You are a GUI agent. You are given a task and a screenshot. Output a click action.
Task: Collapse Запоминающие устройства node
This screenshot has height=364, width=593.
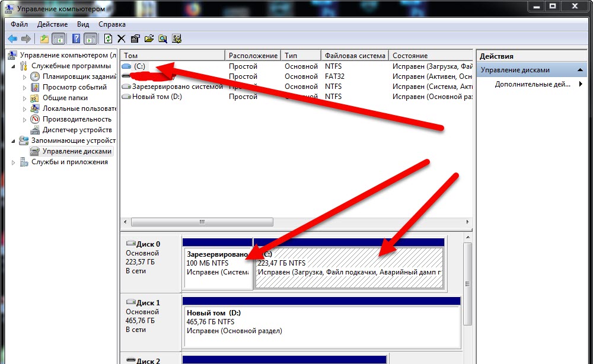tap(14, 141)
